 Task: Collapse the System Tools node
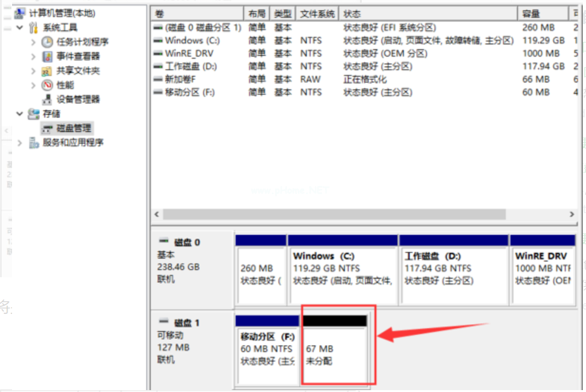[x=20, y=27]
